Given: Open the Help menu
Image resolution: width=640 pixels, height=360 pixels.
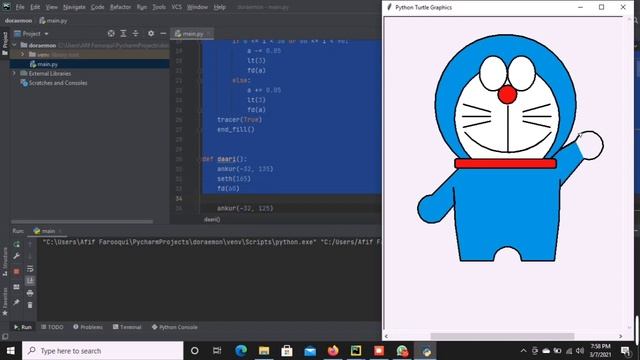Looking at the screenshot, I should click(220, 7).
